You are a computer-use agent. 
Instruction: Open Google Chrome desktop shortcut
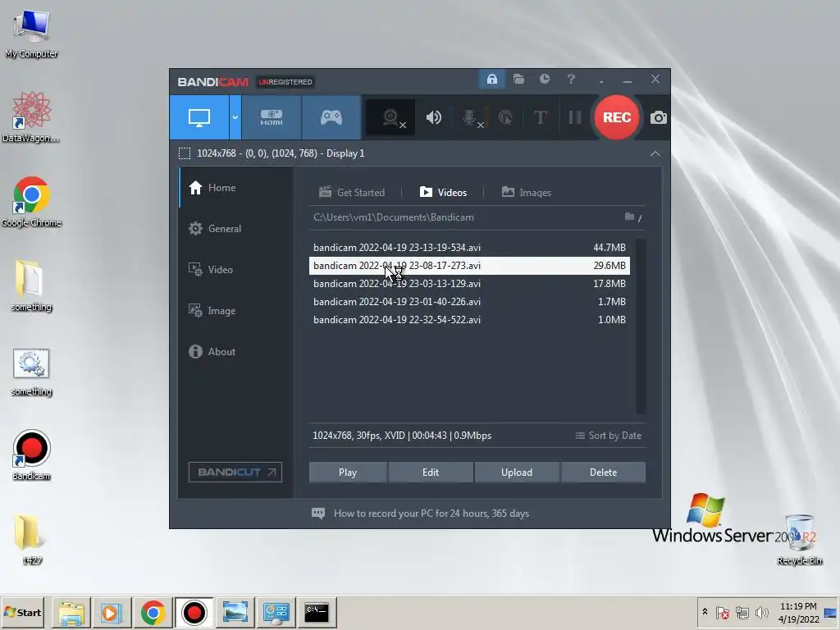click(x=31, y=202)
